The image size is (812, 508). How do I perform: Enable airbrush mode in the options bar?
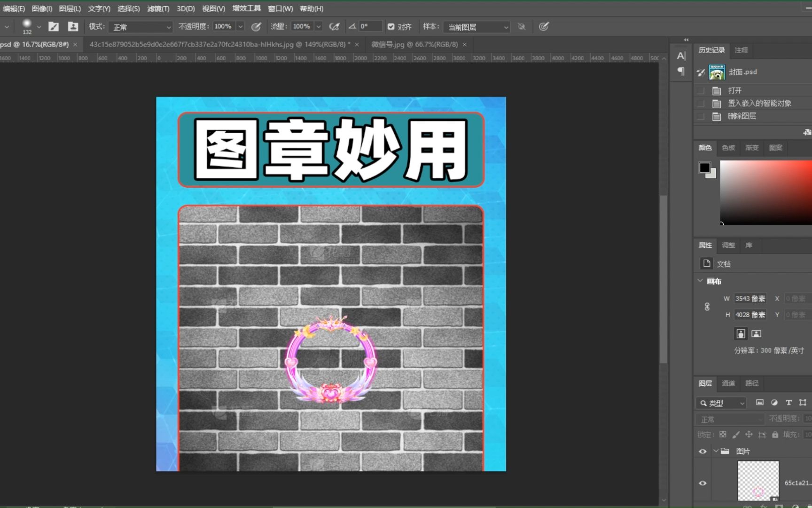point(335,26)
